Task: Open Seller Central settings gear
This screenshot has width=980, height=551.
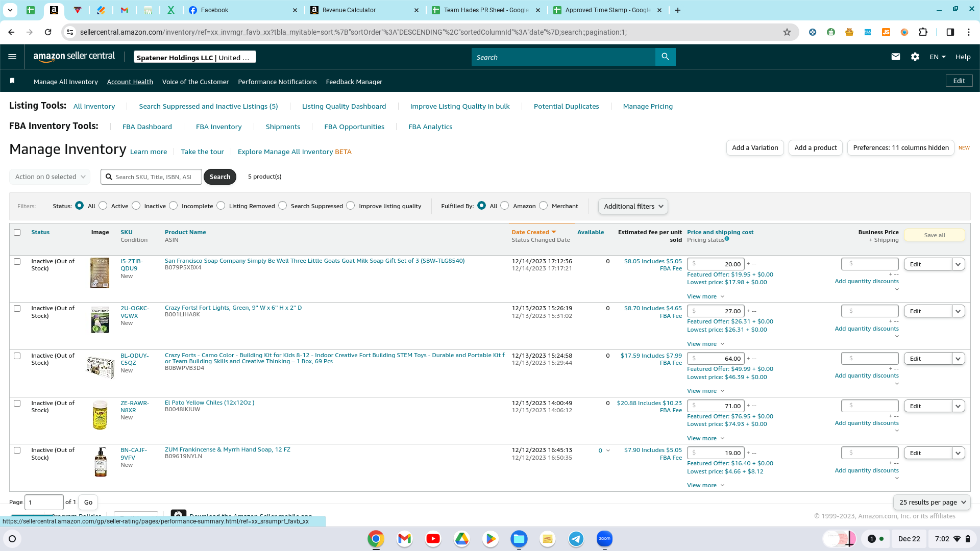Action: tap(915, 57)
